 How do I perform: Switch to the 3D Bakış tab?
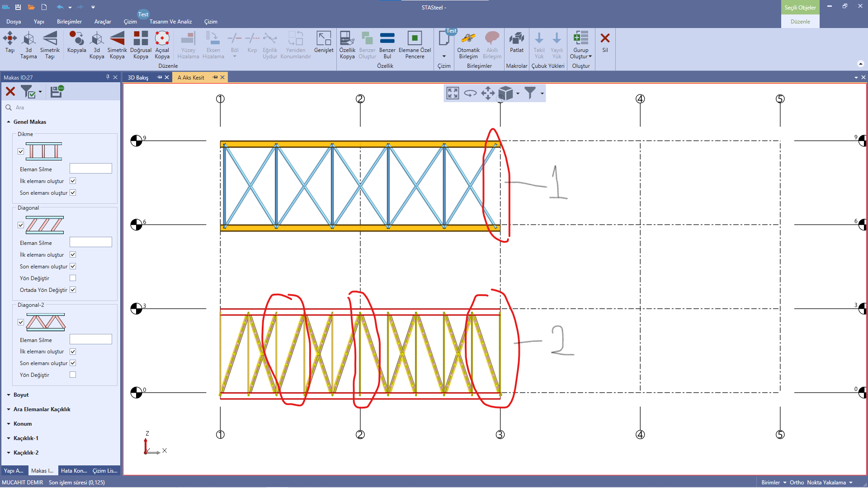pos(138,78)
